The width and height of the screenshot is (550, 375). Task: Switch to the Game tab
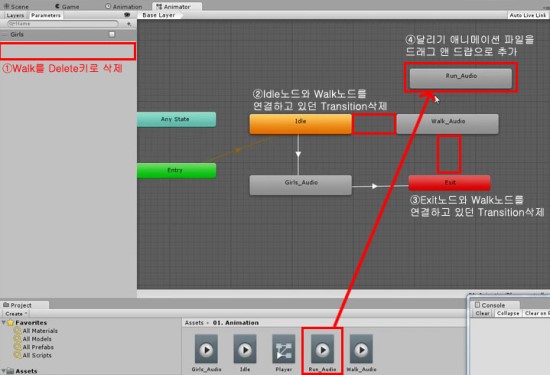point(67,6)
